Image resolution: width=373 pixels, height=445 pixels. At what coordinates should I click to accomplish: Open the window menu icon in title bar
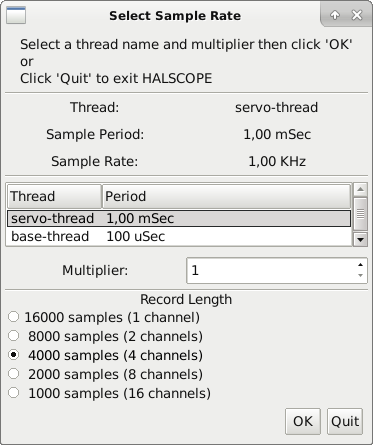pos(16,15)
